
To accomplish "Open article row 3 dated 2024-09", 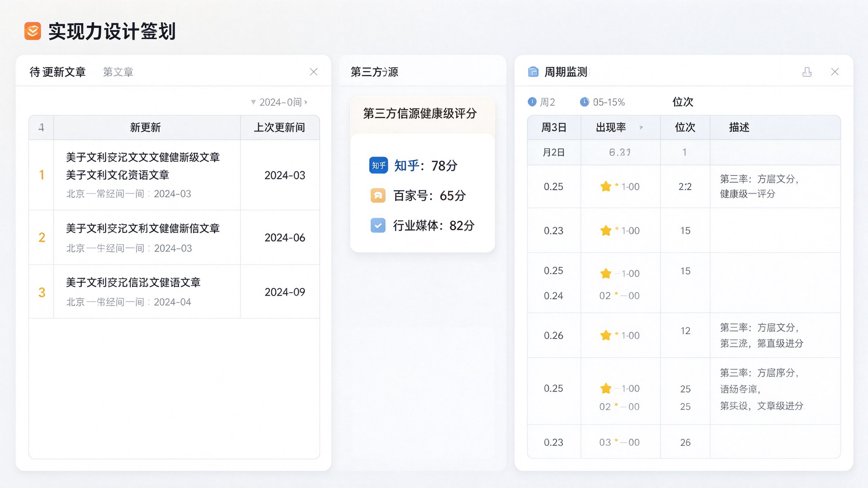I will point(174,292).
